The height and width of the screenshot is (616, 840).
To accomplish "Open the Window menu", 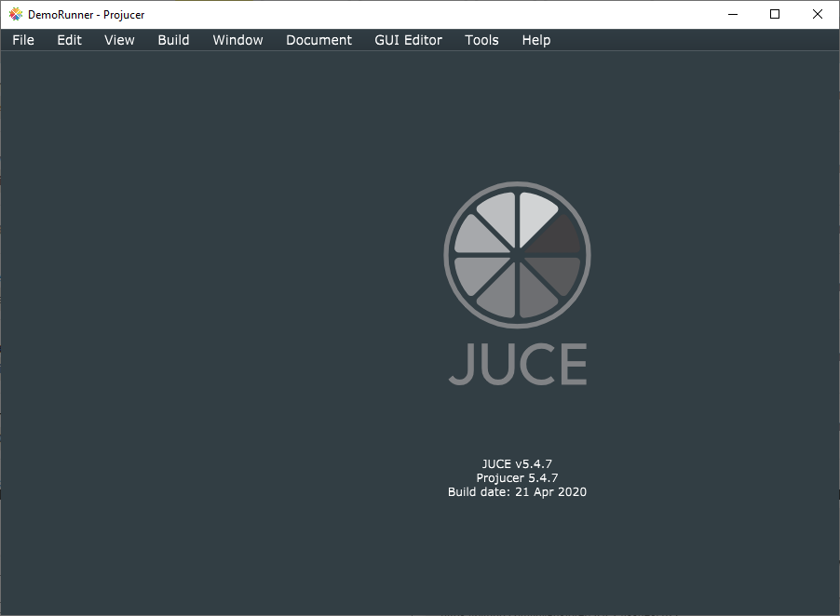I will click(x=237, y=40).
